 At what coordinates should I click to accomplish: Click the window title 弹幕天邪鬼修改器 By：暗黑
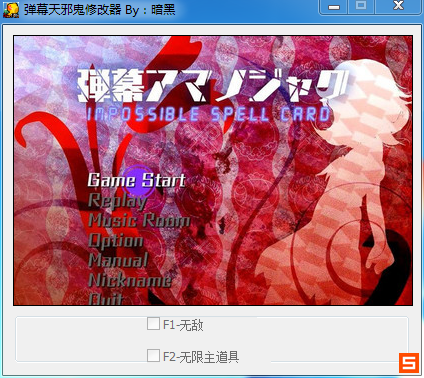click(99, 10)
